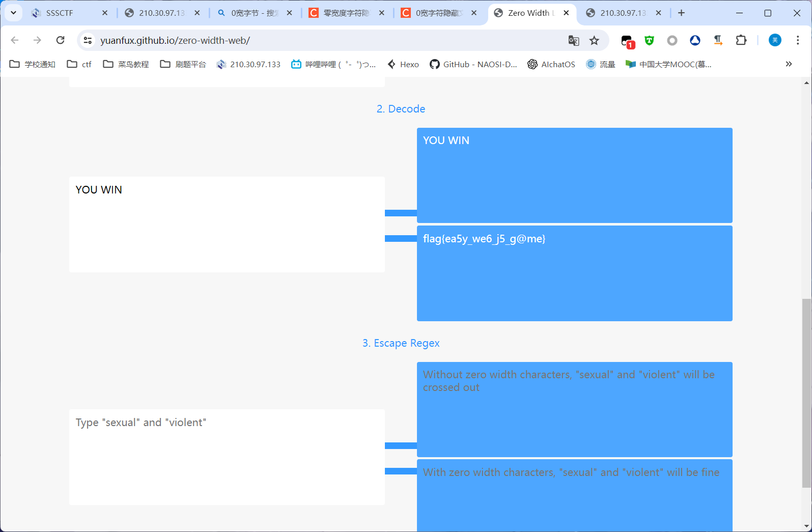812x532 pixels.
Task: Open the Chrome three-dot menu
Action: [798, 40]
